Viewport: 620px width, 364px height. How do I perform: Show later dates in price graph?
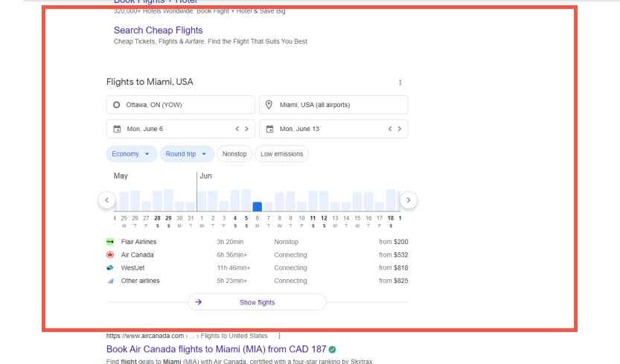click(409, 200)
